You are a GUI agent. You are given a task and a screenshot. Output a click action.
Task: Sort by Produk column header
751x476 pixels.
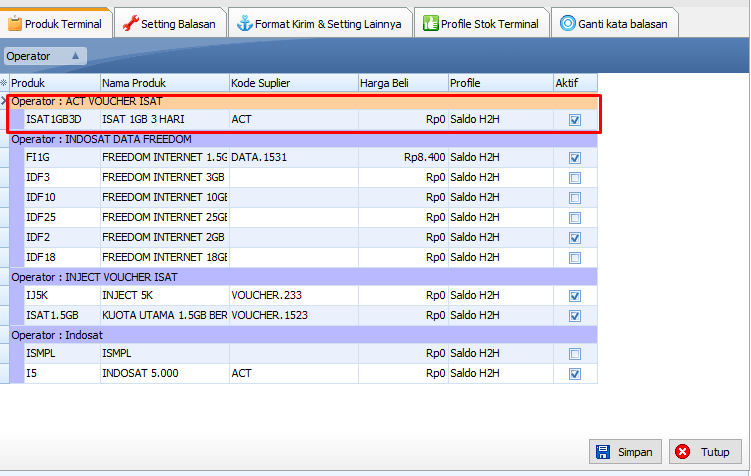pyautogui.click(x=55, y=83)
